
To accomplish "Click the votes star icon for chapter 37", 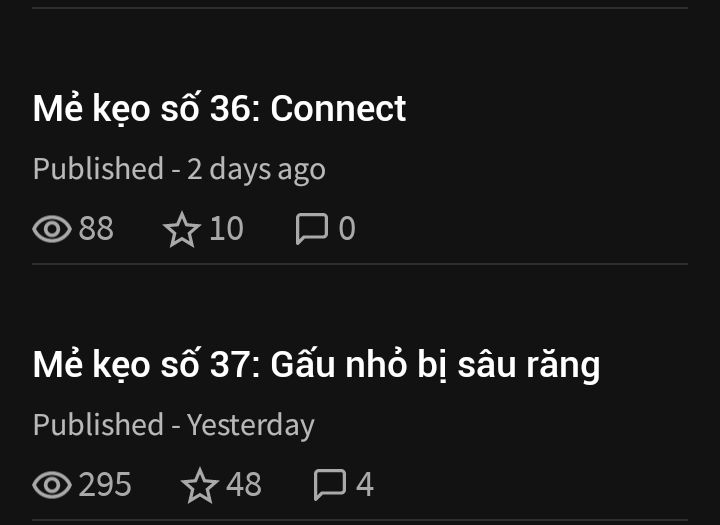I will (x=200, y=485).
